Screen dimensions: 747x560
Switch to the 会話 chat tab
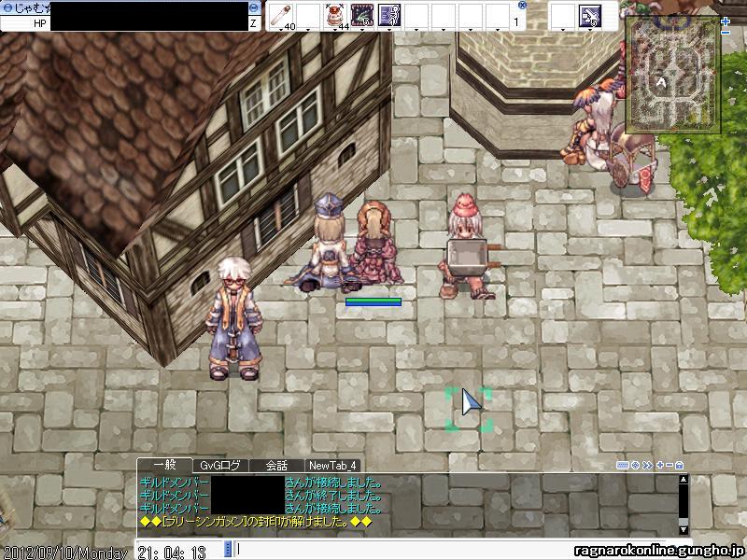pos(276,465)
